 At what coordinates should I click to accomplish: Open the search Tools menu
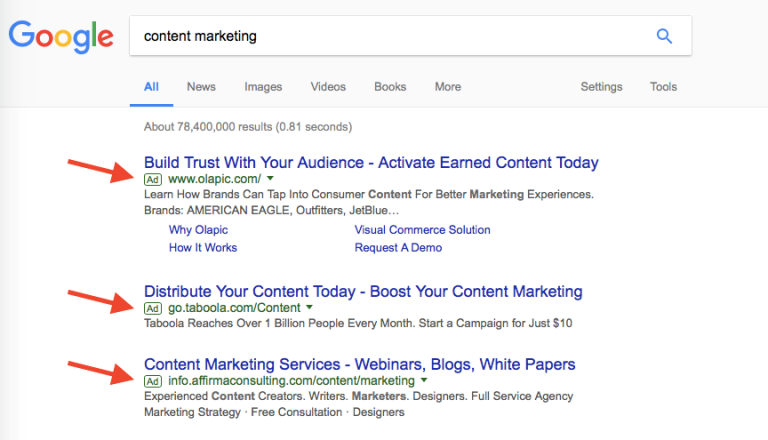(663, 87)
